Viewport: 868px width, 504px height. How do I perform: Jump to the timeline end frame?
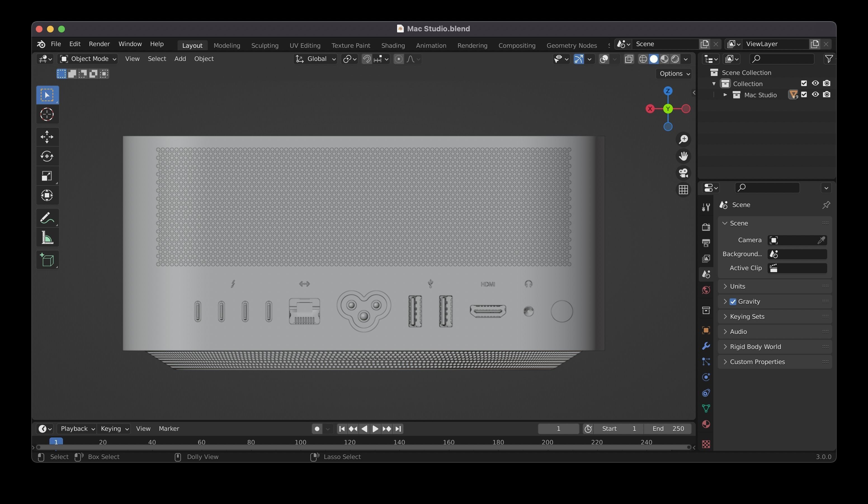point(398,429)
